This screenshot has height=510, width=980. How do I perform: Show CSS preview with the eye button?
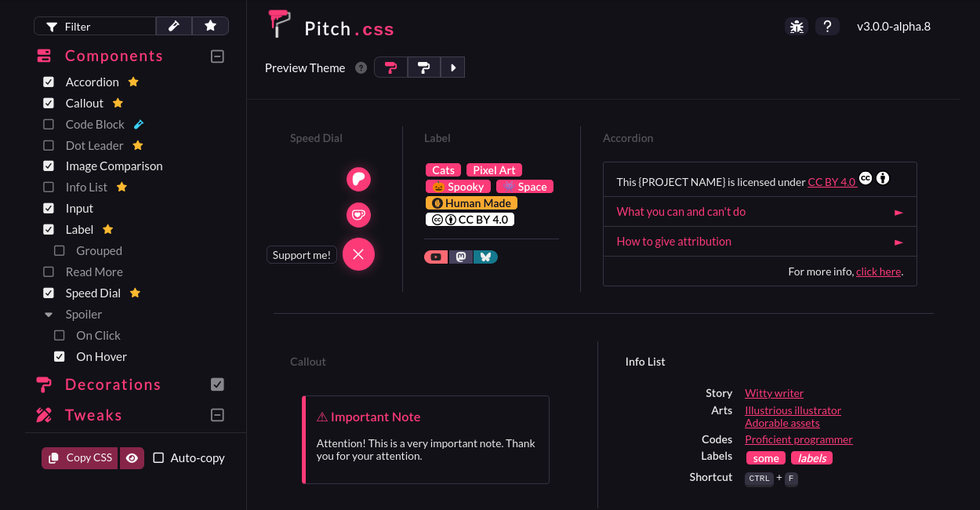[132, 457]
